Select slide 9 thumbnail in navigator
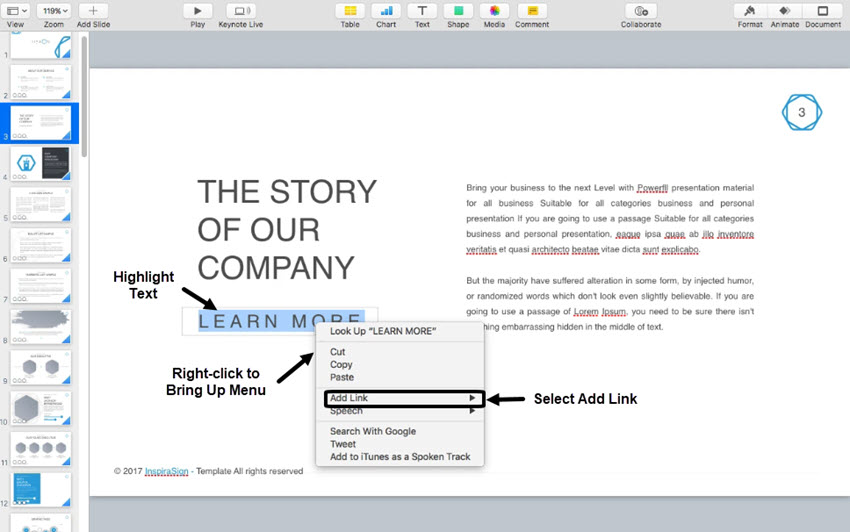 41,367
